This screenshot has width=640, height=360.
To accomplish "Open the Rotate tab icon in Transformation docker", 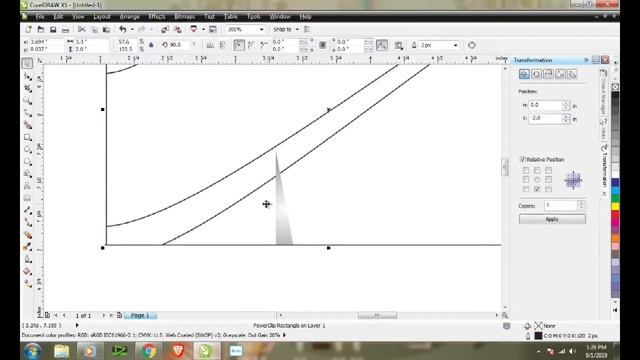I will click(x=536, y=74).
